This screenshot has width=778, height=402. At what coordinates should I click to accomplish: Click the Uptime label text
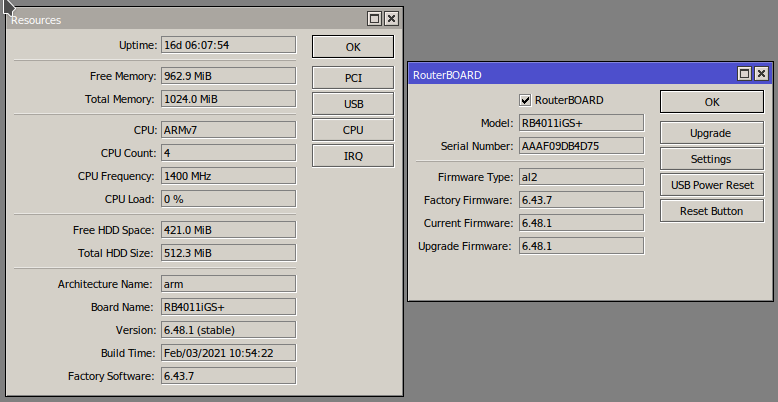point(138,45)
